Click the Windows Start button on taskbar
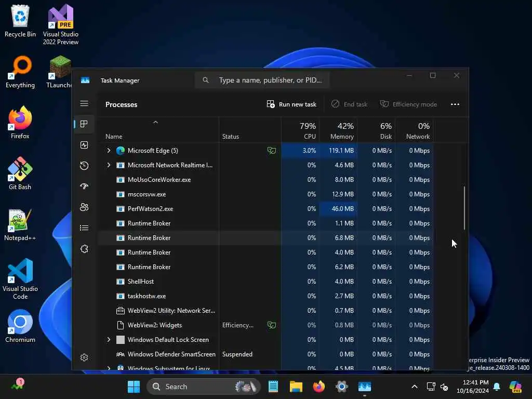Viewport: 532px width, 399px height. click(134, 387)
